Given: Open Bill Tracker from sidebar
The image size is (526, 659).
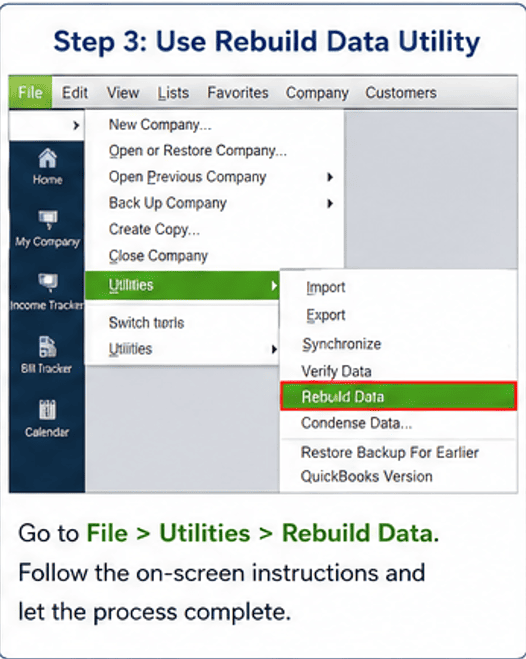Looking at the screenshot, I should pyautogui.click(x=47, y=355).
